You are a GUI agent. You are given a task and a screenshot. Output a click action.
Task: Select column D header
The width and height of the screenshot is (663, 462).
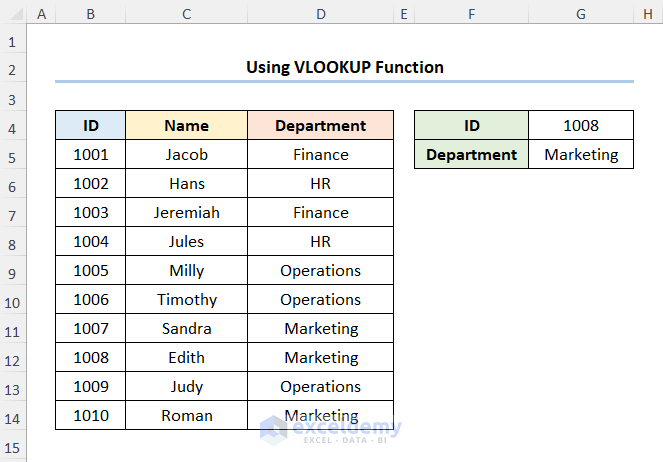pyautogui.click(x=320, y=14)
